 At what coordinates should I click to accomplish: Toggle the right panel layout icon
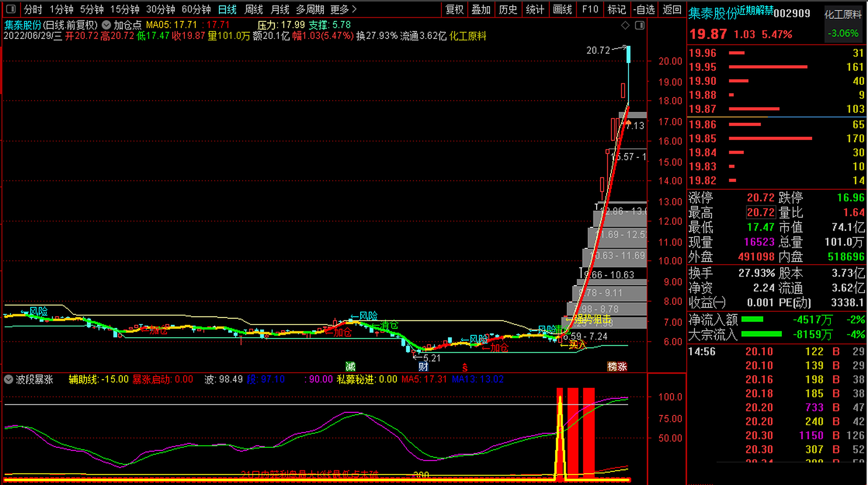click(x=639, y=25)
